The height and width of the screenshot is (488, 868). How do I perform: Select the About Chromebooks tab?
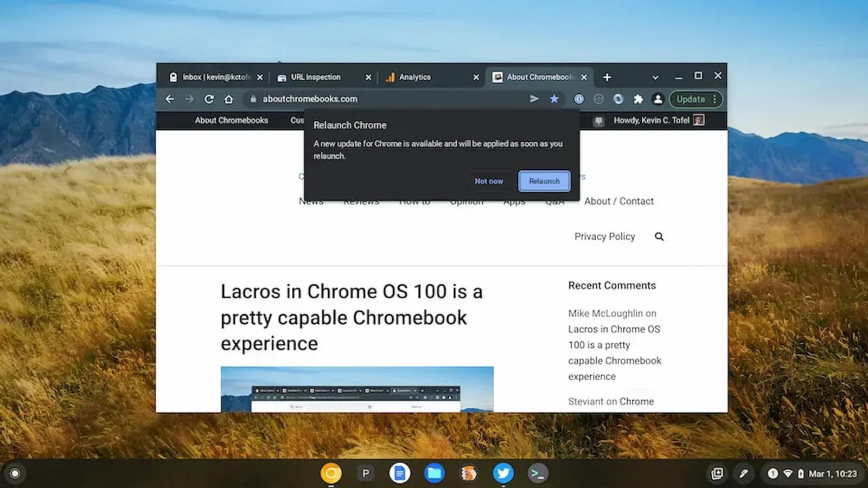pos(539,77)
